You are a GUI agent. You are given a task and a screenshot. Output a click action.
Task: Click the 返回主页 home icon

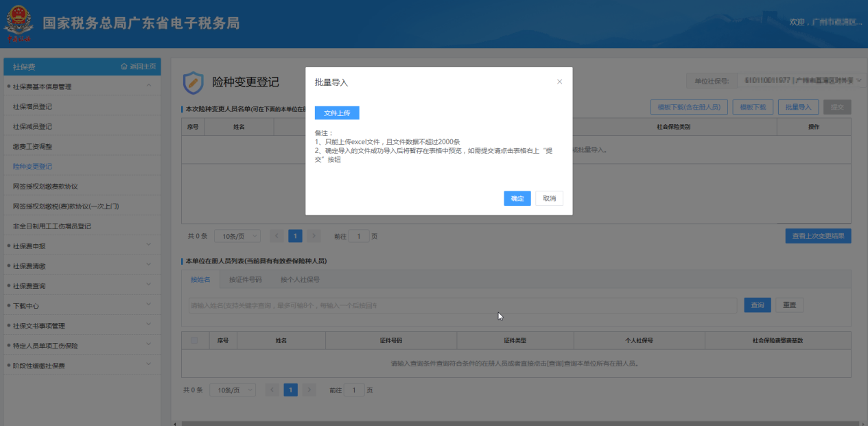pos(124,67)
